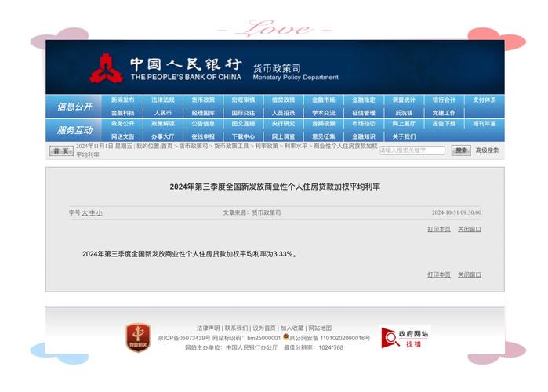
Task: Open the 法律法规 menu item
Action: coord(163,100)
